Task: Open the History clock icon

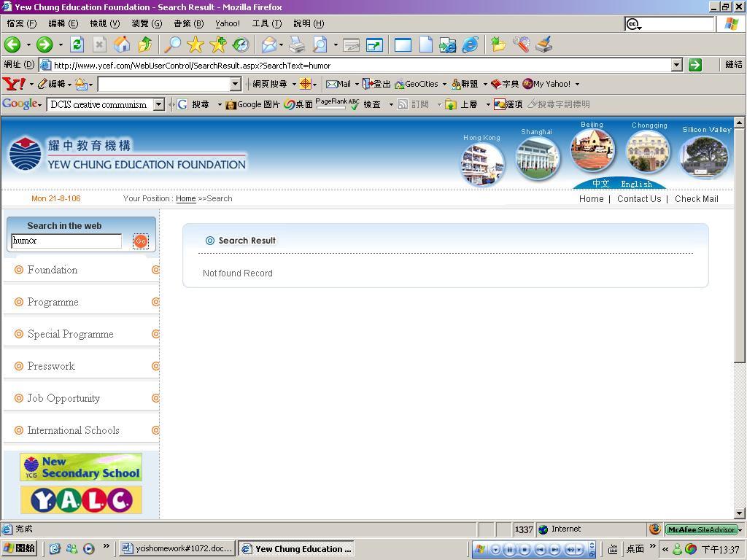Action: [x=241, y=44]
